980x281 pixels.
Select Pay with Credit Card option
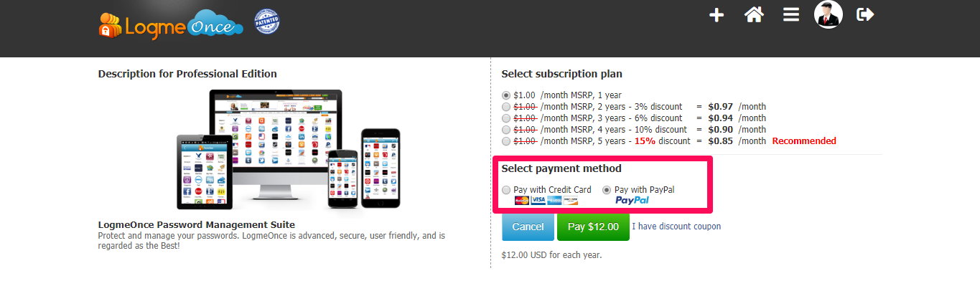pyautogui.click(x=506, y=190)
